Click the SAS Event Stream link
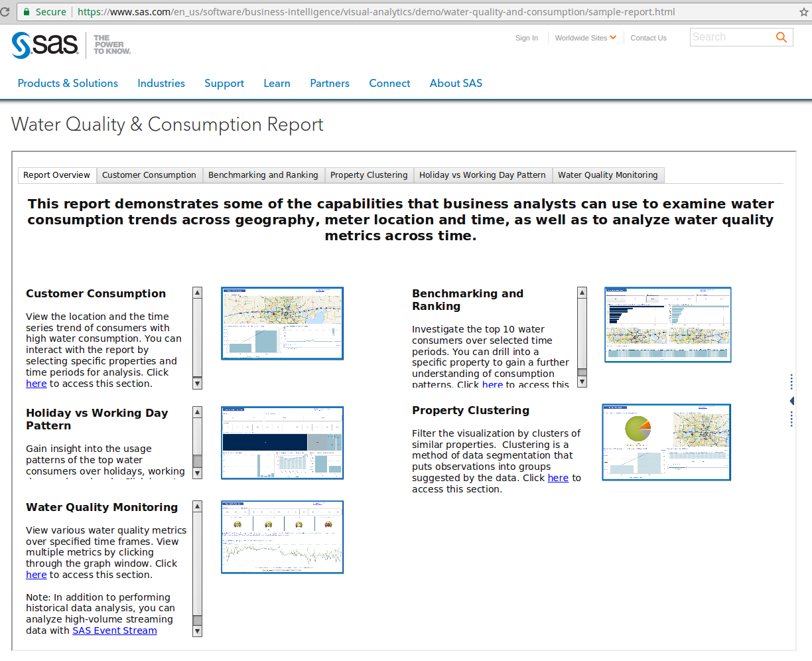Viewport: 812px width, 661px height. click(114, 630)
